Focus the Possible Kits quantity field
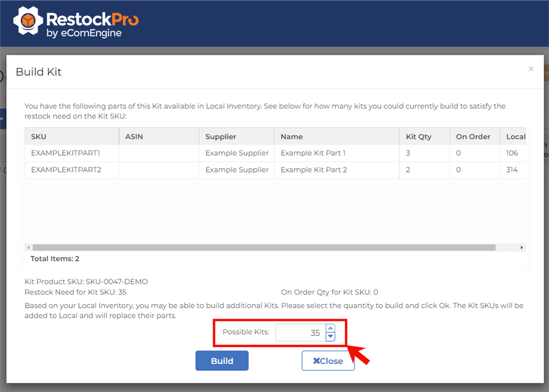This screenshot has width=549, height=392. (x=300, y=333)
